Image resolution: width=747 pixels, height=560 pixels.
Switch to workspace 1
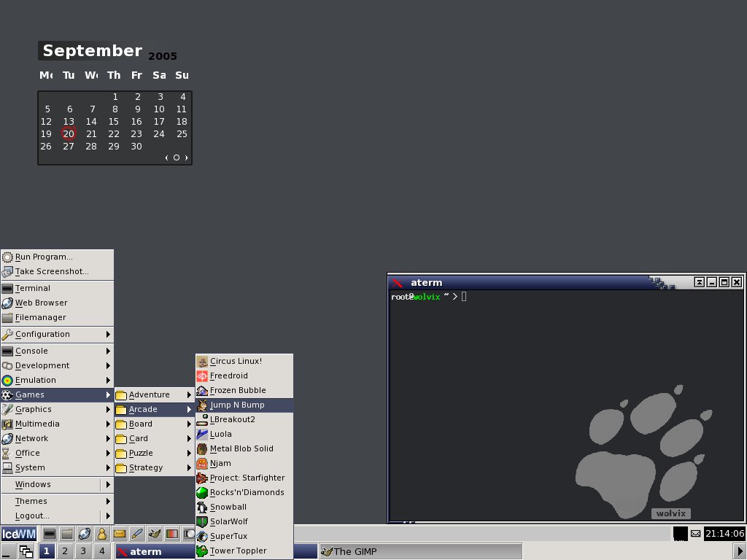tap(46, 551)
